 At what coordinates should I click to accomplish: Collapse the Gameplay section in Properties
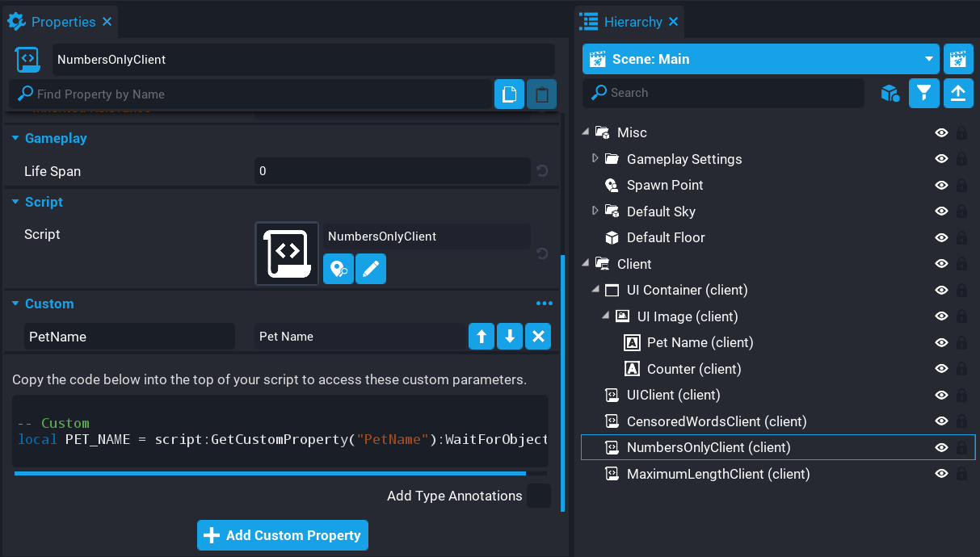pyautogui.click(x=15, y=139)
